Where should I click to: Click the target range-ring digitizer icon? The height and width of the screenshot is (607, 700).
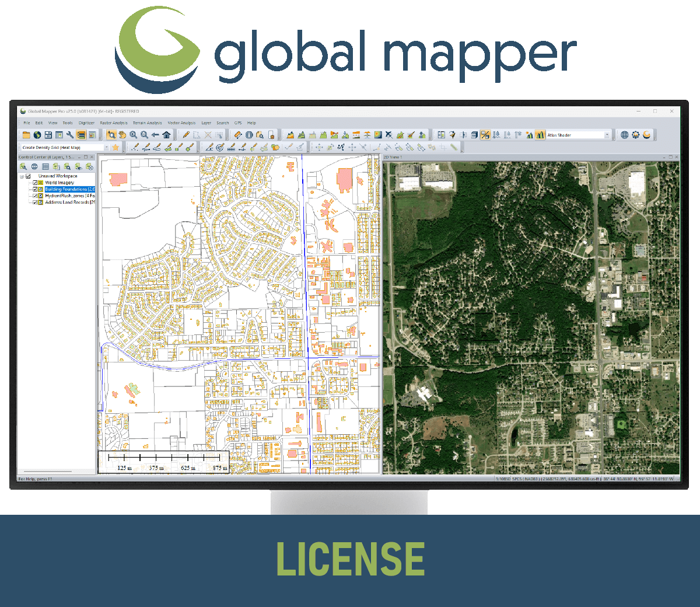click(x=219, y=147)
